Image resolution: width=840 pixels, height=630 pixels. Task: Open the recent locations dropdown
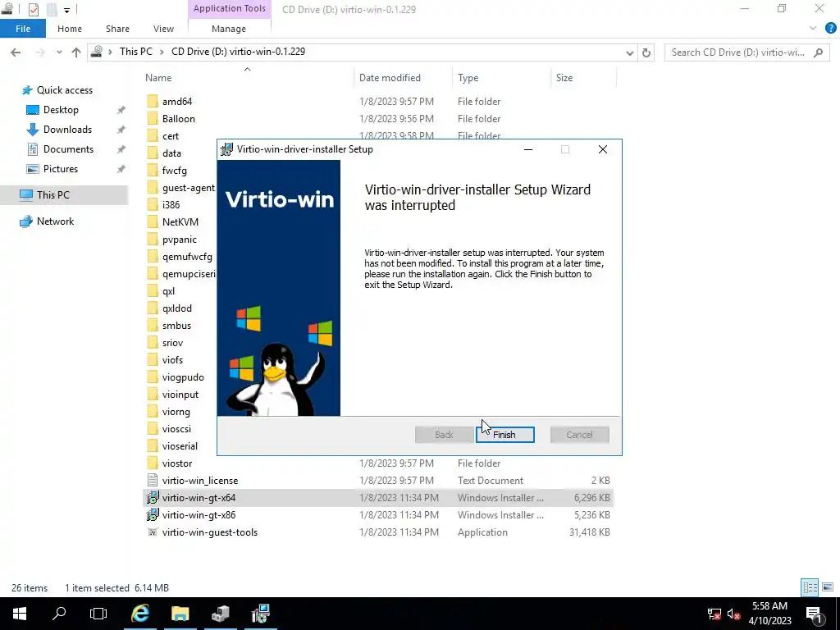click(59, 52)
